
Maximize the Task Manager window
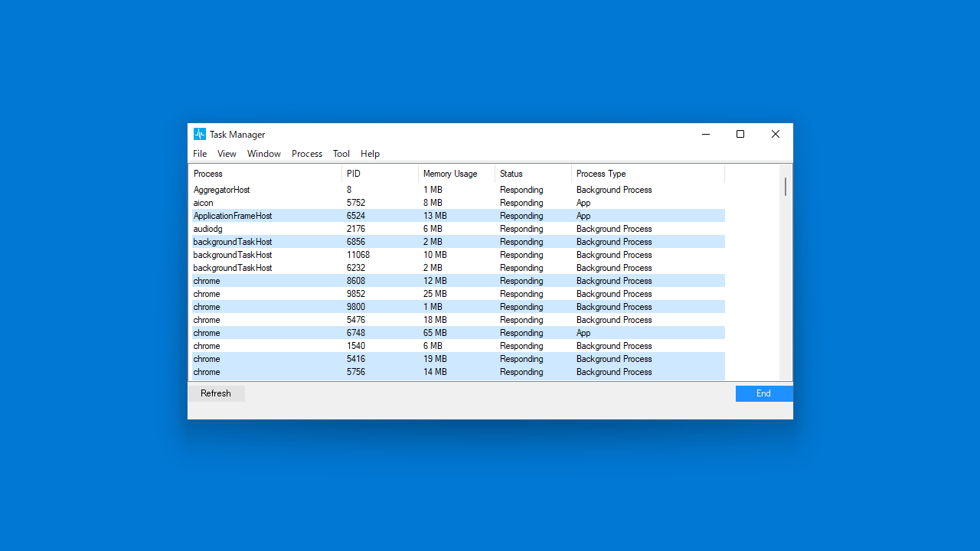tap(740, 134)
